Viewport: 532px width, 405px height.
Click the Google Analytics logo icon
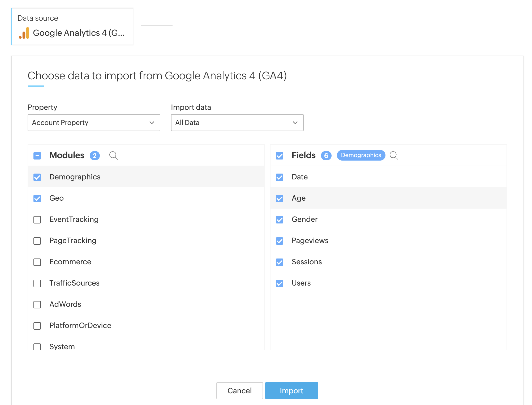(24, 33)
